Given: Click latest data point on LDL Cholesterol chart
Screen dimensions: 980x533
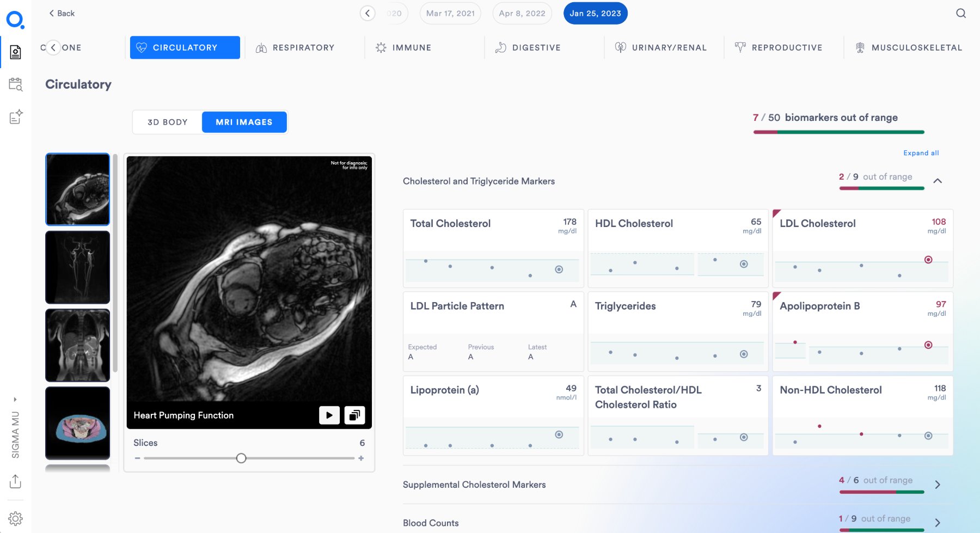Looking at the screenshot, I should coord(928,260).
